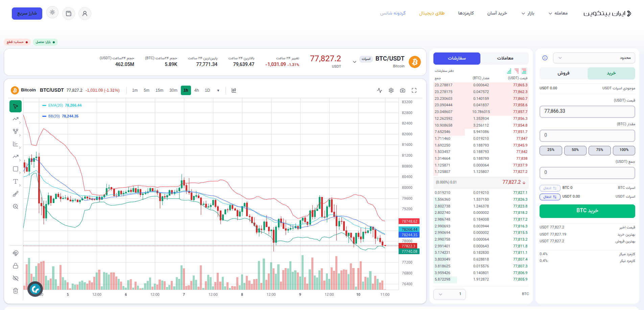
Task: Select the Fibonacci levels drawing tool
Action: click(16, 144)
